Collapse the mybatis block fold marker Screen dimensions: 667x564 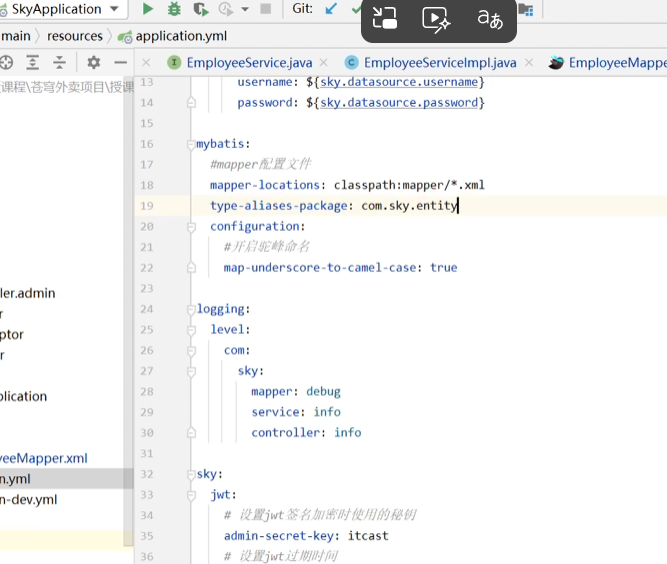pos(191,145)
